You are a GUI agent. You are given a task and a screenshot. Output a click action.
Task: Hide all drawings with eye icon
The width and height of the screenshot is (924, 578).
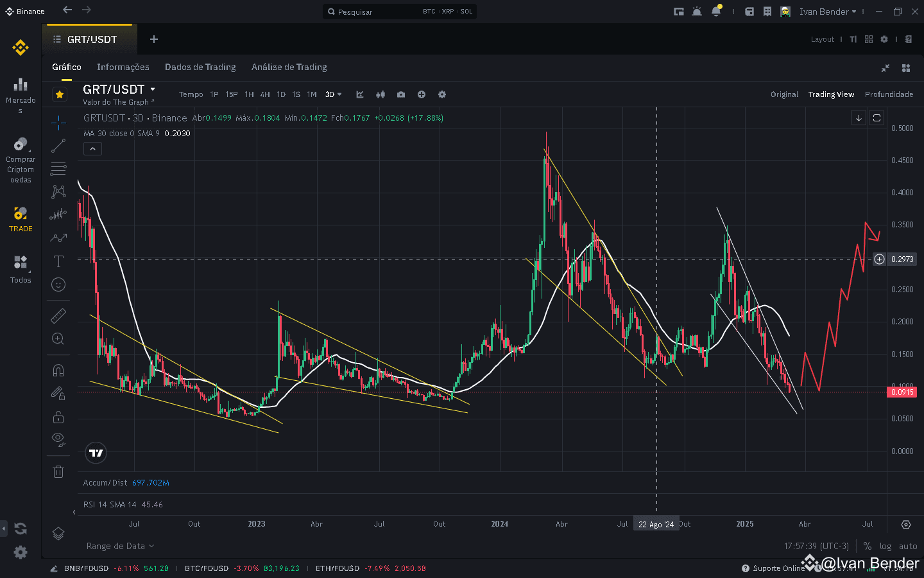tap(58, 439)
